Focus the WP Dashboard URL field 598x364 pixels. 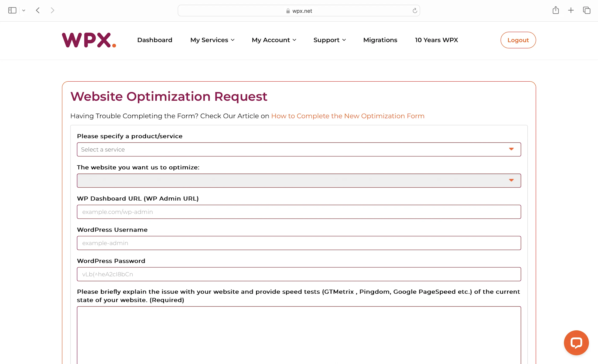[x=299, y=212]
